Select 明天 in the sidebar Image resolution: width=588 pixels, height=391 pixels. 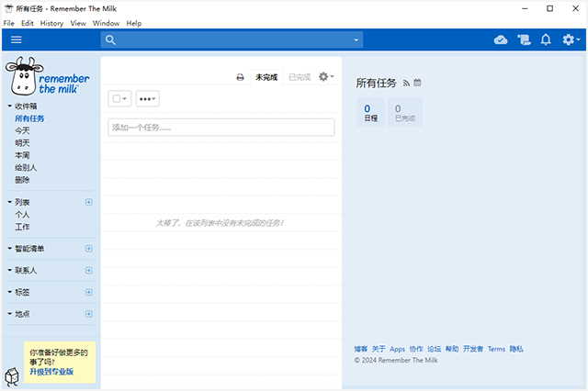click(22, 143)
